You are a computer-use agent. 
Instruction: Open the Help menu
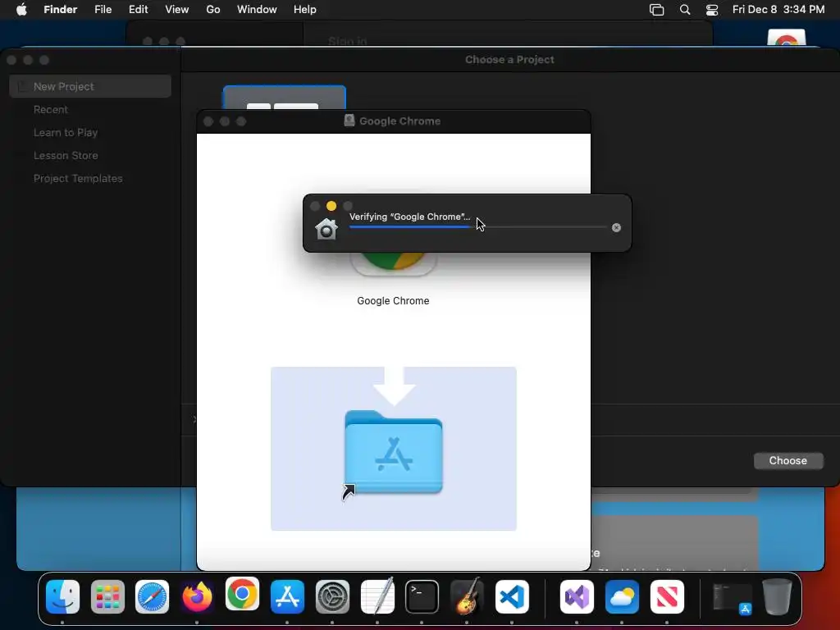[x=305, y=10]
